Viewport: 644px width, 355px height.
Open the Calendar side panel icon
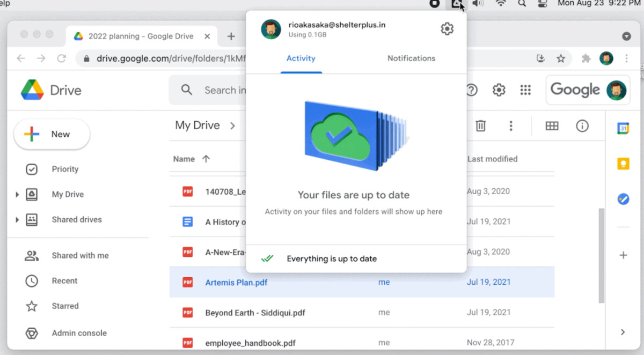(623, 128)
